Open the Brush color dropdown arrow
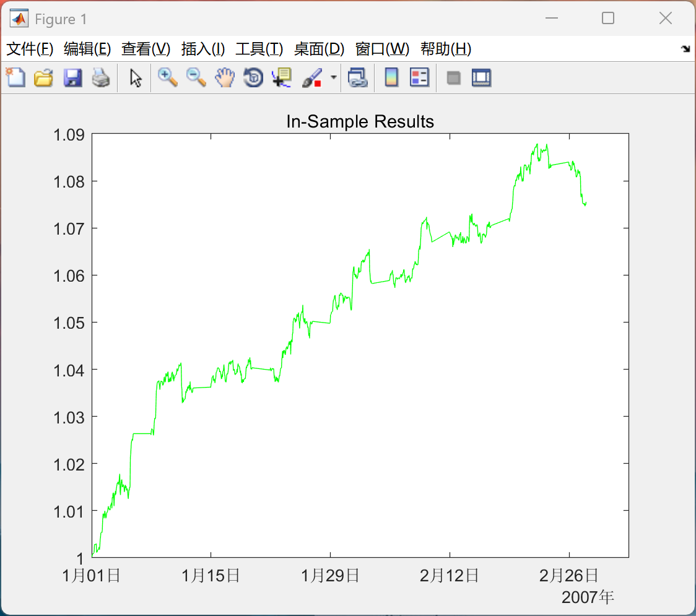696x616 pixels. click(334, 77)
